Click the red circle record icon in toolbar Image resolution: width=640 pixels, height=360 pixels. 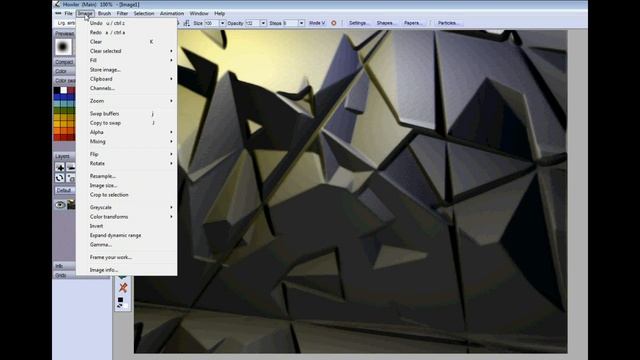pos(333,23)
